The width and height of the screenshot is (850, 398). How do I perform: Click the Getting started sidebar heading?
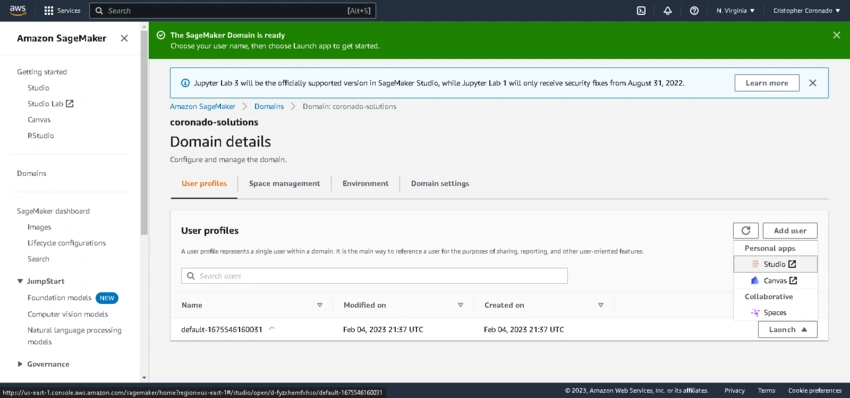(42, 72)
